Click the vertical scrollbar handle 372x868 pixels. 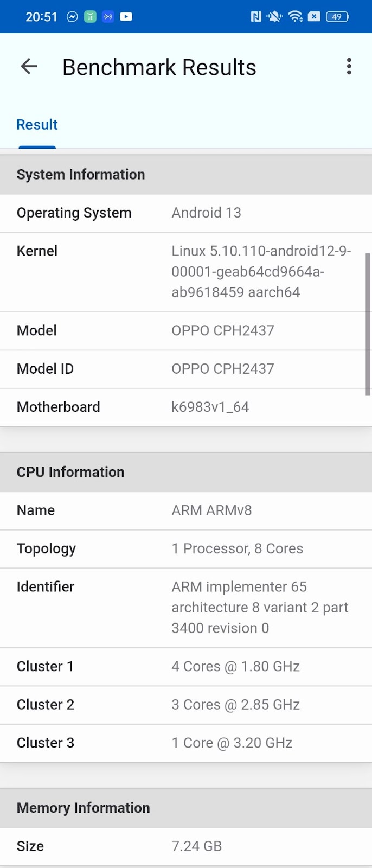coord(368,324)
